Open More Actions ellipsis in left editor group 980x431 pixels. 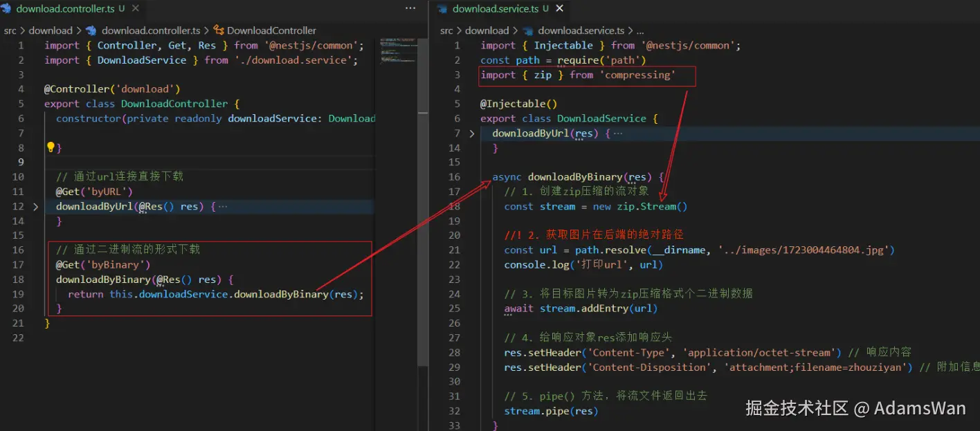point(410,8)
